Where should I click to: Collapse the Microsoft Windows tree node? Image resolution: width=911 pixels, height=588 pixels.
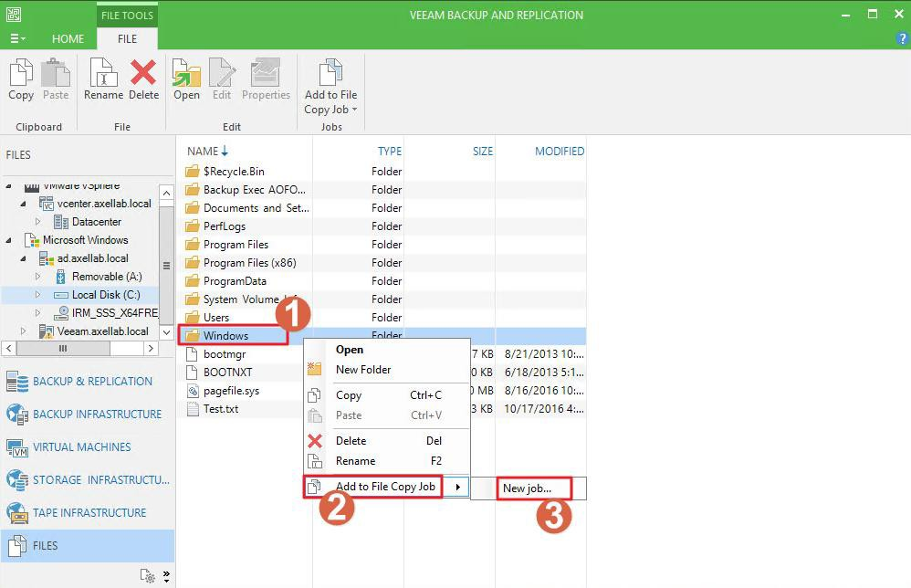point(9,240)
